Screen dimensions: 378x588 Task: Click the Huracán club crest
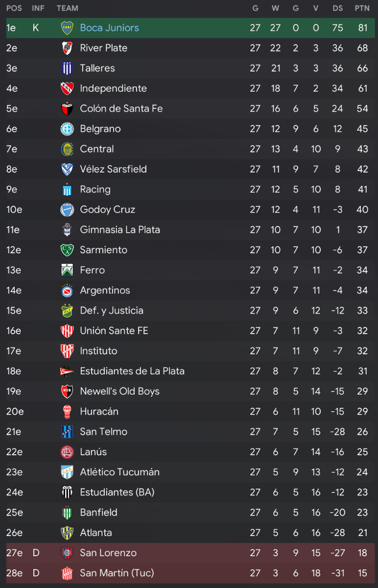point(67,412)
